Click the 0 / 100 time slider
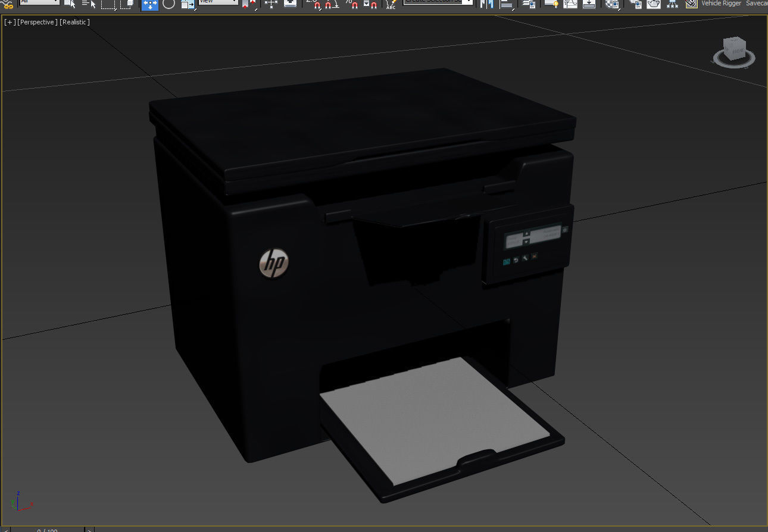The width and height of the screenshot is (768, 532). (48, 530)
